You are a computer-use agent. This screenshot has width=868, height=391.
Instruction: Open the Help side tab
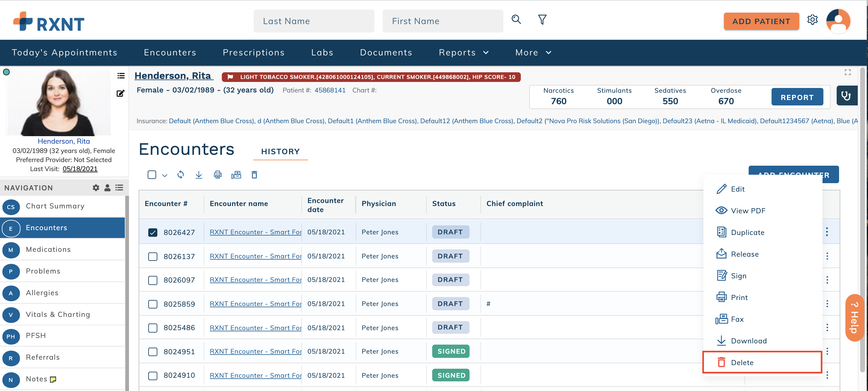[854, 317]
